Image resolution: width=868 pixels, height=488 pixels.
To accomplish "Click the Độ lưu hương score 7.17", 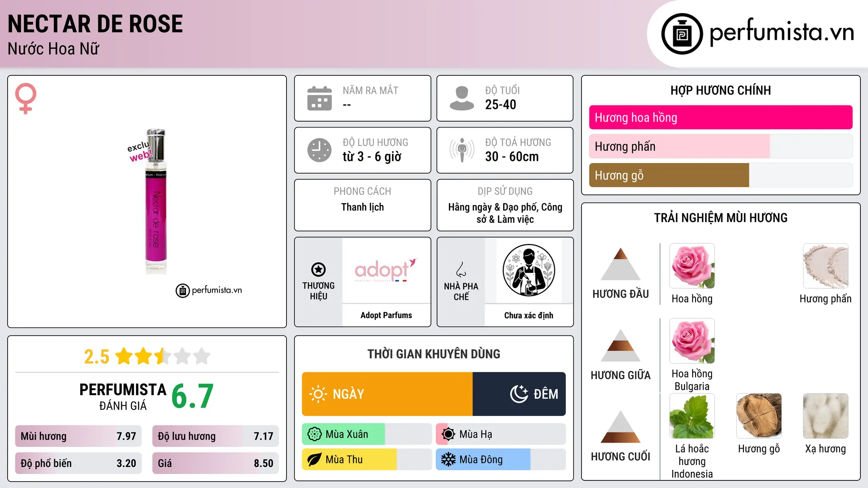I will [264, 436].
